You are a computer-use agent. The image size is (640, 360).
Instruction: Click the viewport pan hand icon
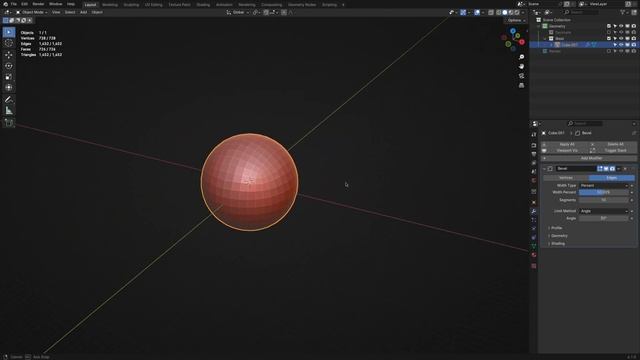coord(521,66)
